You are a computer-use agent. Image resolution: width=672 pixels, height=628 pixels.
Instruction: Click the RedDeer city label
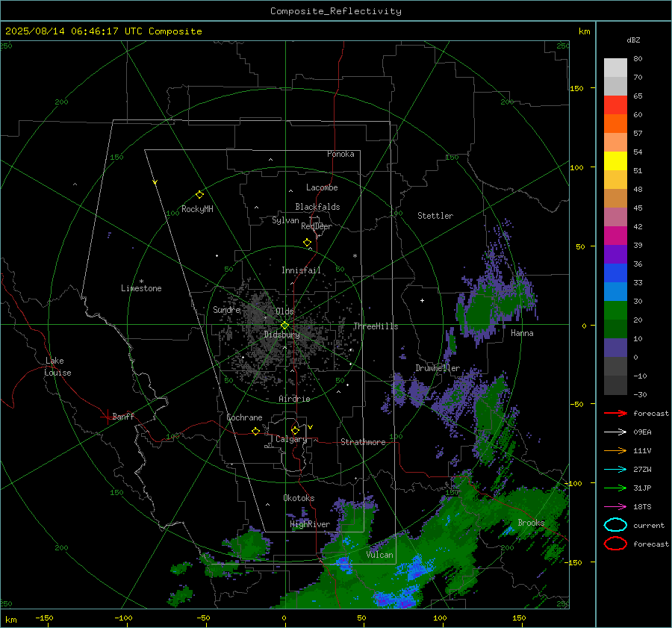(317, 226)
